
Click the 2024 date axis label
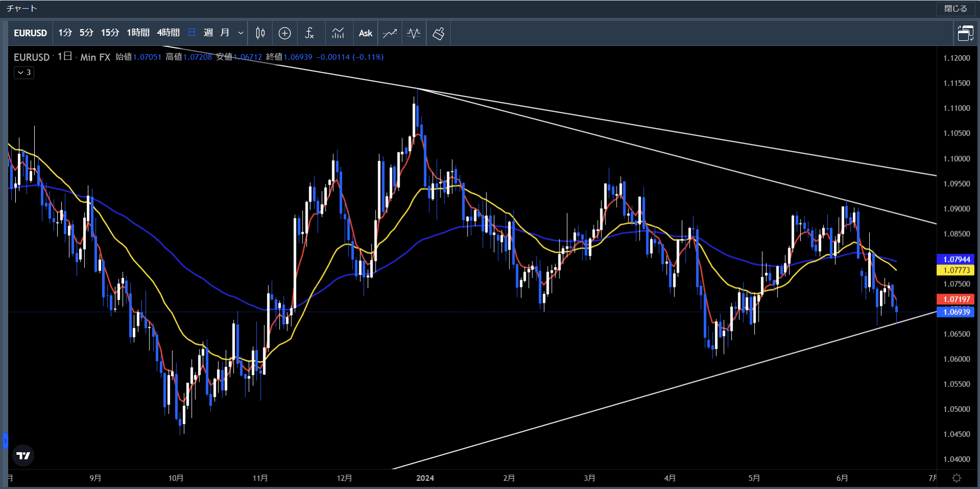click(x=425, y=478)
